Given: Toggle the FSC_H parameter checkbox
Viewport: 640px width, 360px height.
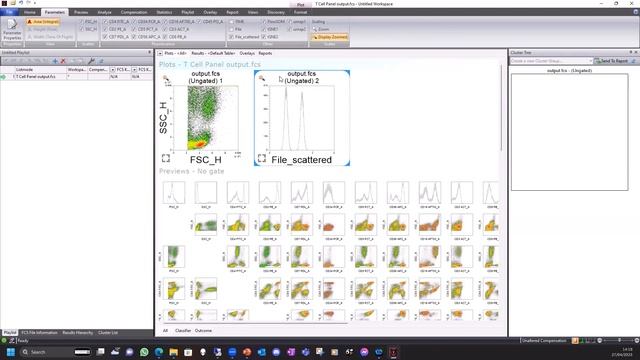Looking at the screenshot, I should 82,22.
